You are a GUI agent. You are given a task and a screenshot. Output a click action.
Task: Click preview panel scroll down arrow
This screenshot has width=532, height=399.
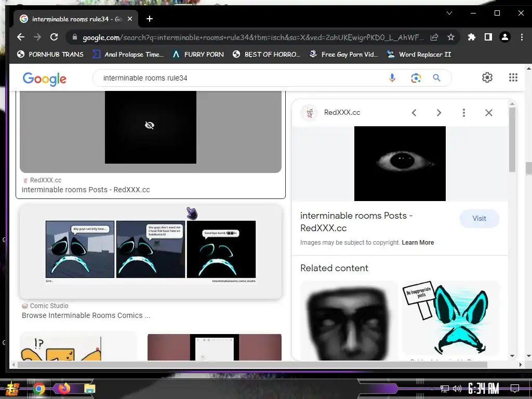click(512, 356)
